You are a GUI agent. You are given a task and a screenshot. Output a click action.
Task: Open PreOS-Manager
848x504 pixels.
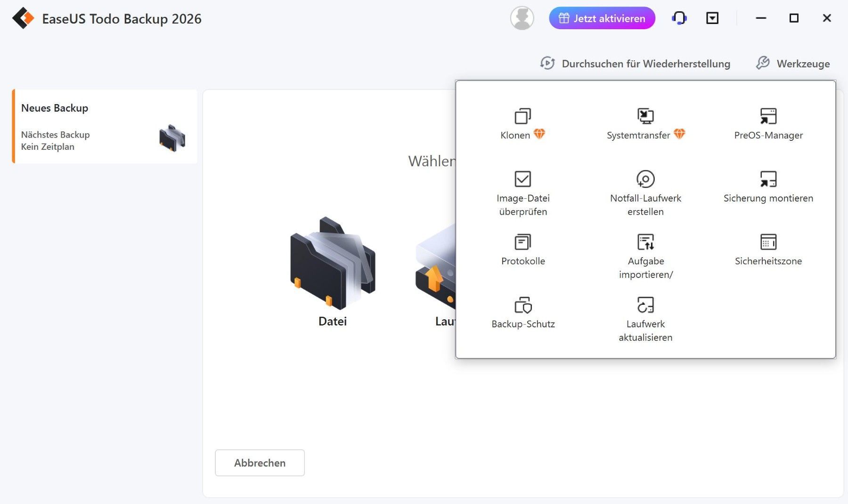tap(768, 124)
